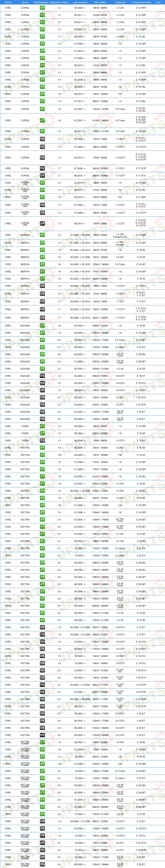Viewport: 165px width, 868px height.
Task: Select the '08.2011 ->' CORSA production date cell
Action: click(x=80, y=22)
